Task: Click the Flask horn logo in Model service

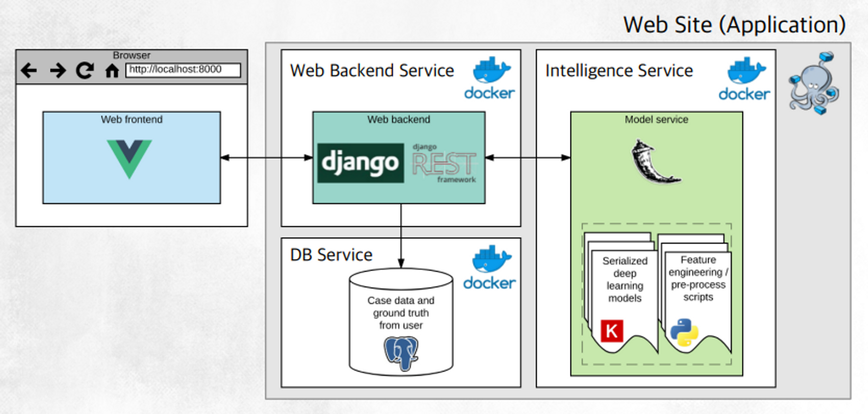Action: pyautogui.click(x=656, y=162)
